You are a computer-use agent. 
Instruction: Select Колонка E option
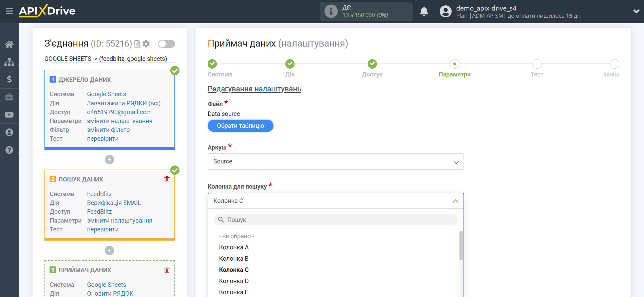coord(233,292)
